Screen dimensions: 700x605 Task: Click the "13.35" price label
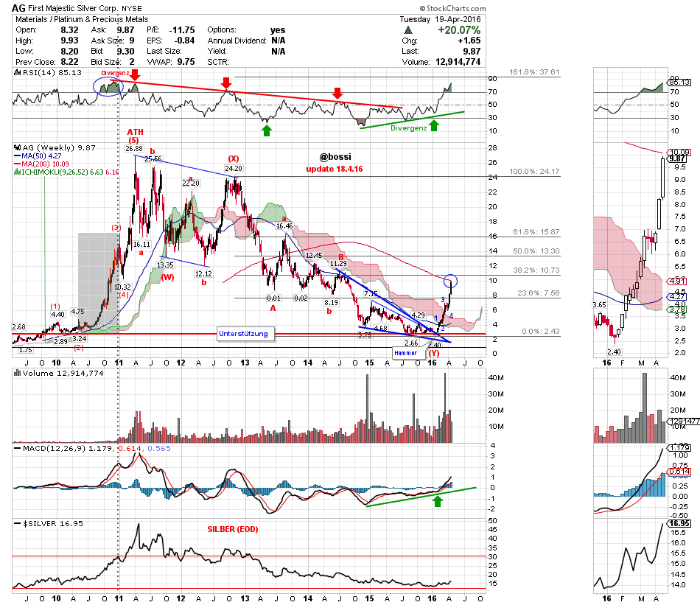coord(165,265)
